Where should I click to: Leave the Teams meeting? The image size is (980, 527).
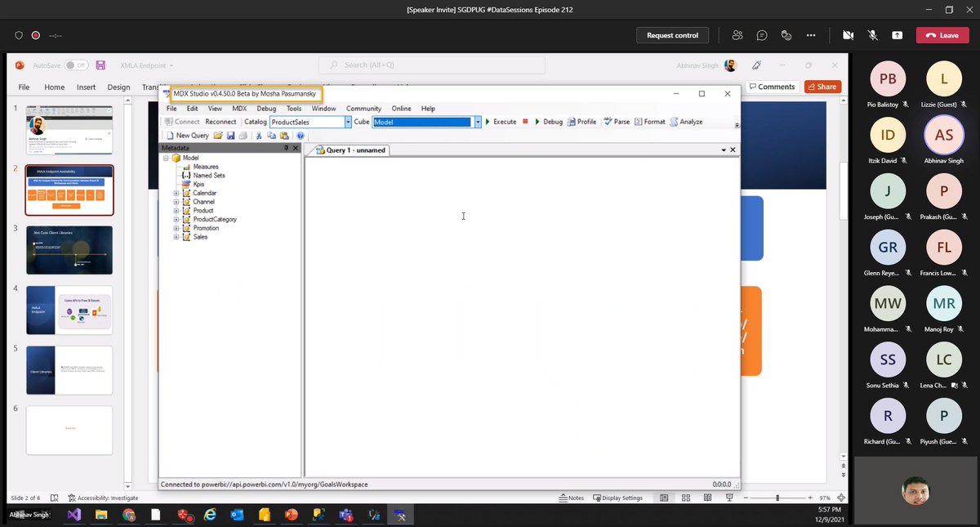(942, 35)
